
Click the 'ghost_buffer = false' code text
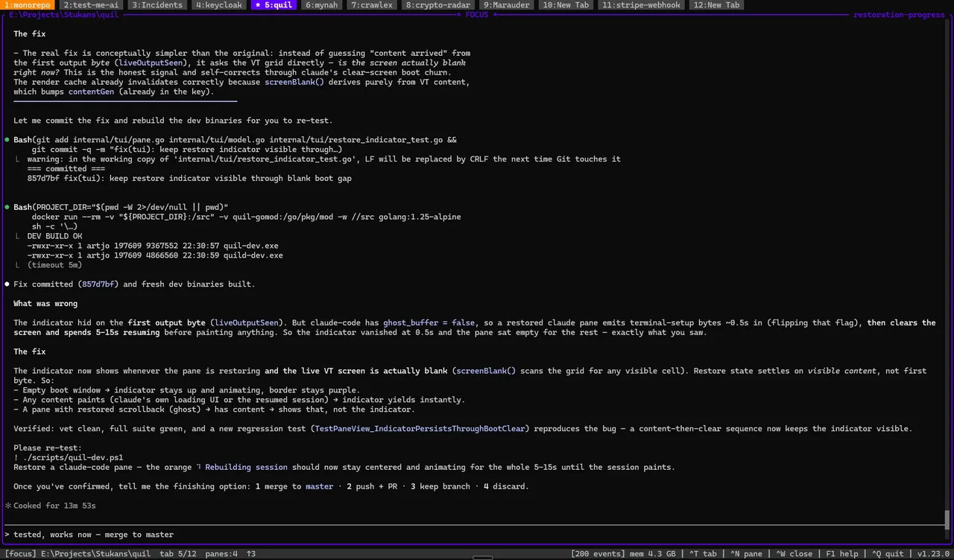point(429,322)
